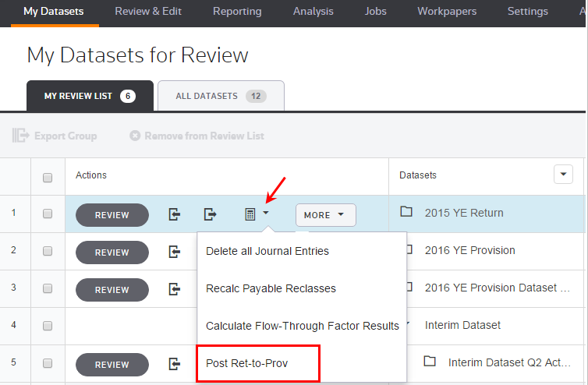Click the import arrow icon in row 1
588x385 pixels.
[175, 214]
